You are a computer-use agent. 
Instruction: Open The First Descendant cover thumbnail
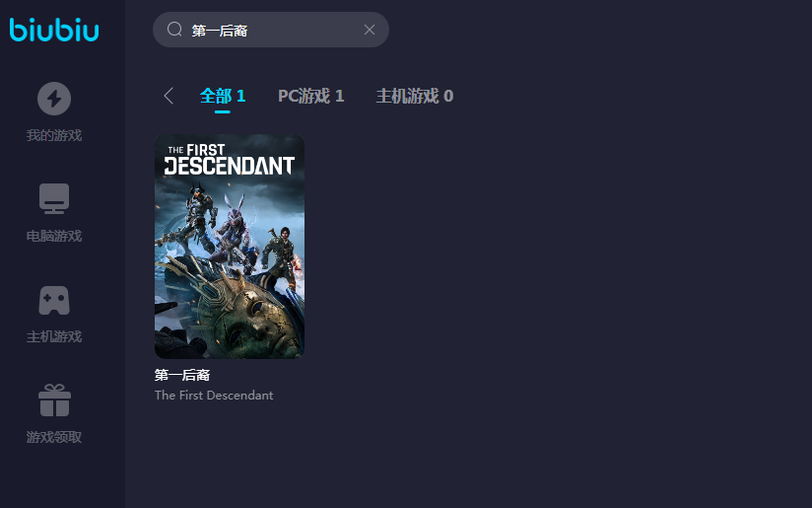coord(230,247)
